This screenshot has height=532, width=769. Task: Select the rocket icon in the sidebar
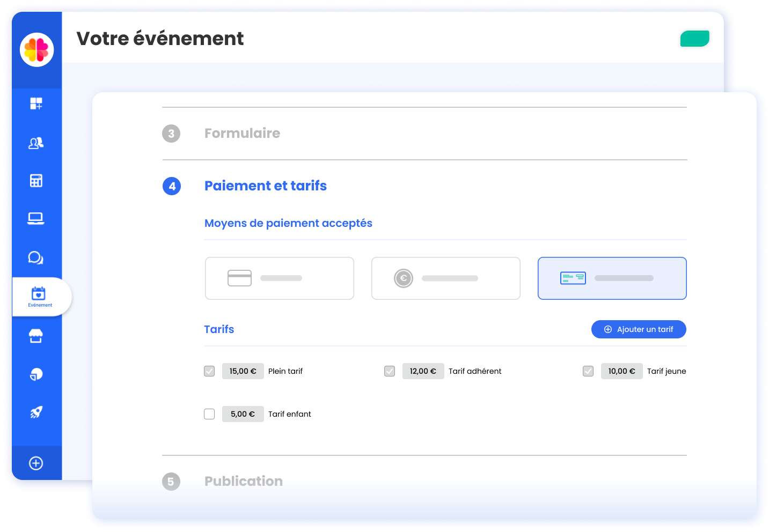click(x=36, y=412)
